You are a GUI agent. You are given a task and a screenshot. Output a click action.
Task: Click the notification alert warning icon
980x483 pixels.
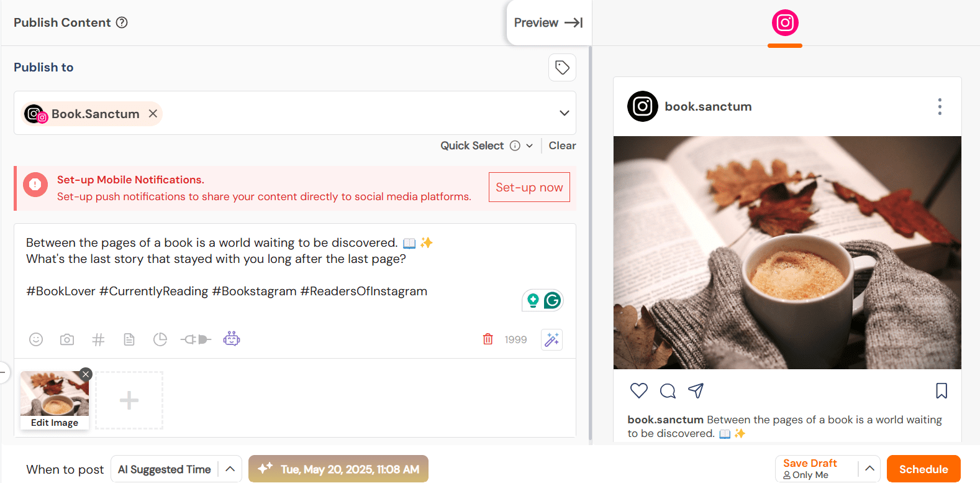tap(35, 185)
